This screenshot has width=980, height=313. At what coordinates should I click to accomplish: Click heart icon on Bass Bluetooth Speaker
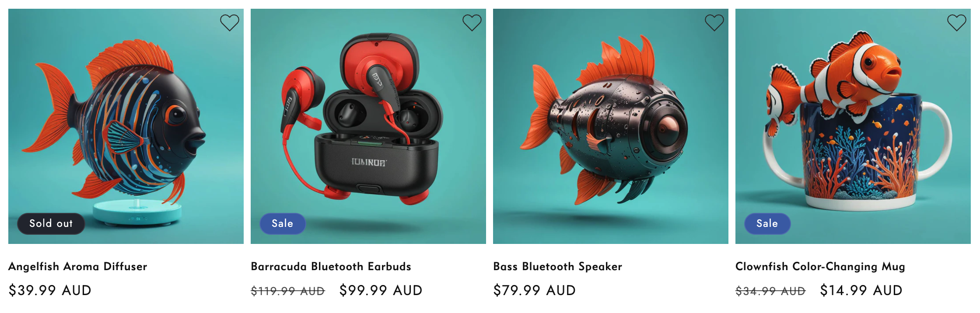[714, 23]
